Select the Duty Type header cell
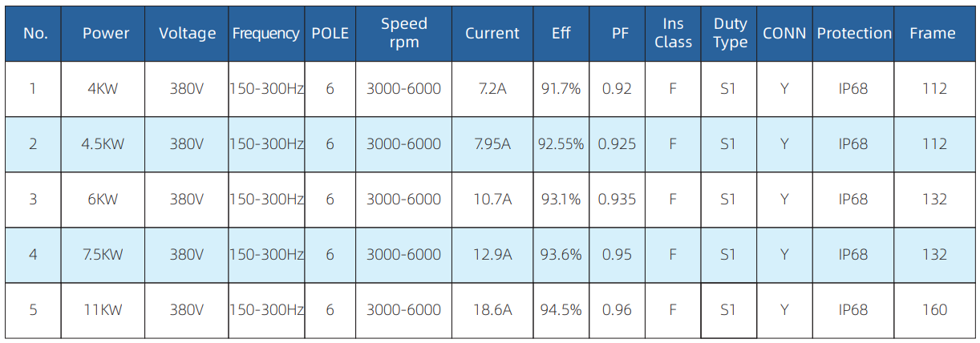Image resolution: width=980 pixels, height=343 pixels. click(730, 33)
